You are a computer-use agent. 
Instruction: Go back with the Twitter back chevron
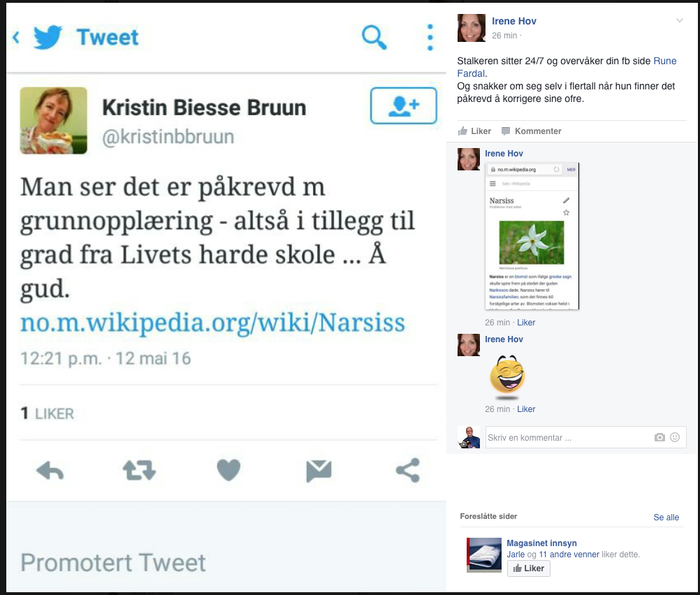16,37
